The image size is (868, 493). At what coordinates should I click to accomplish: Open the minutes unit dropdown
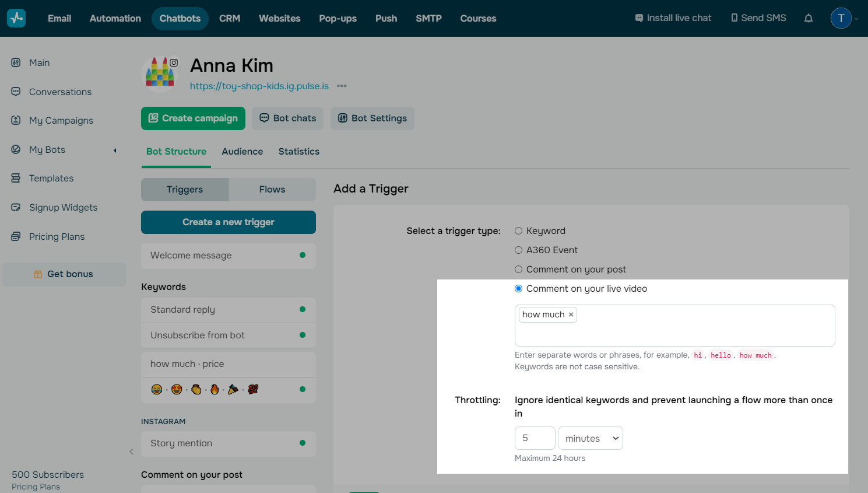click(590, 438)
